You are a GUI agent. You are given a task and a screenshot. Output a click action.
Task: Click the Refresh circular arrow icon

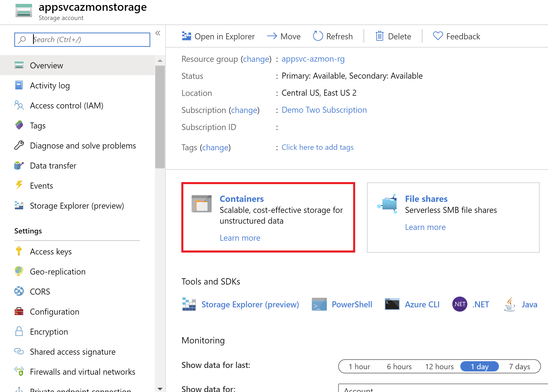[318, 36]
